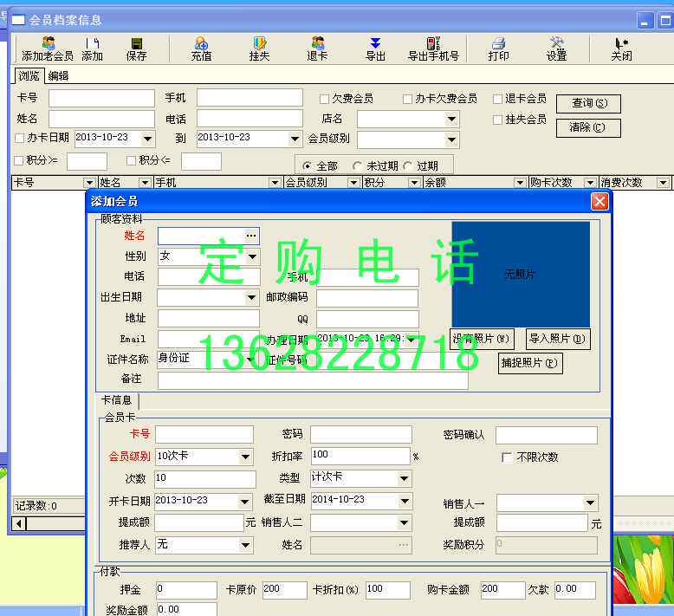Select the 过期 radio button
The width and height of the screenshot is (674, 616).
coord(407,166)
